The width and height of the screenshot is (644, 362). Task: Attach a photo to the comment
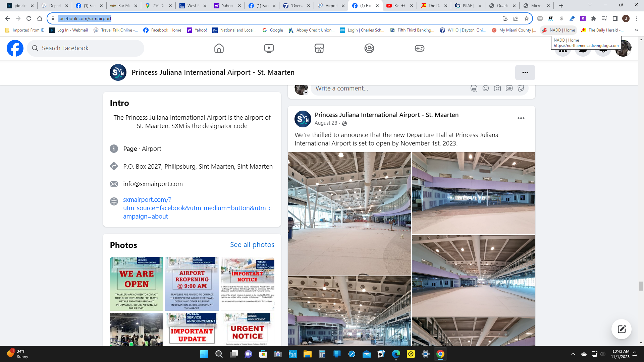click(x=497, y=88)
